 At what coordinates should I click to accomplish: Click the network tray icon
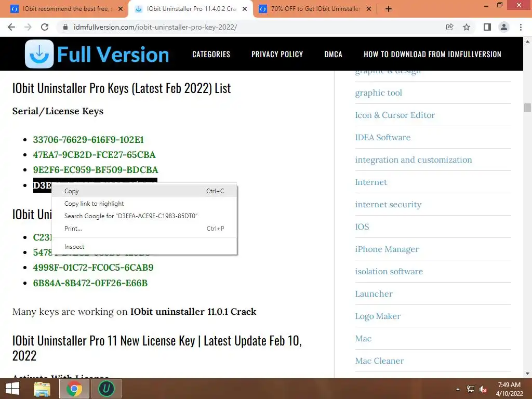471,389
